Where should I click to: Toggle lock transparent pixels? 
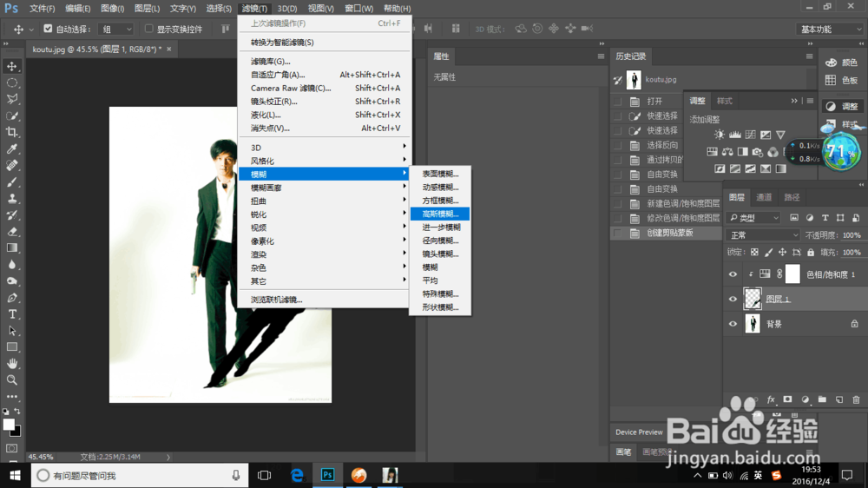point(754,252)
